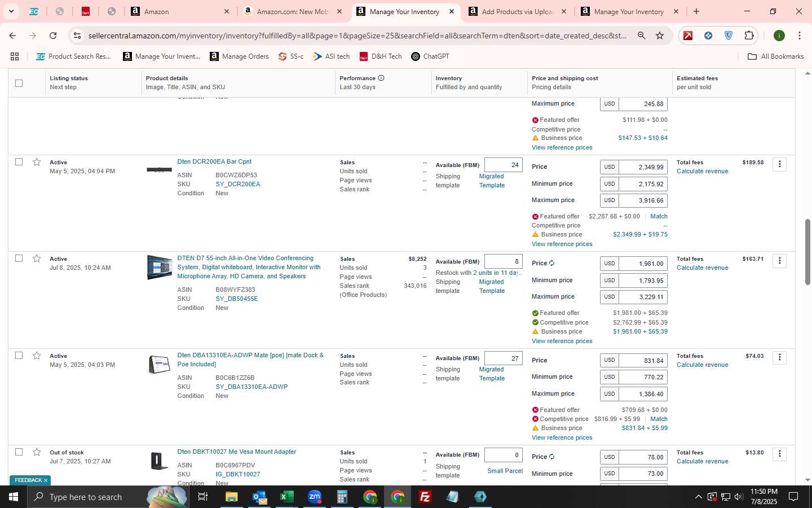812x508 pixels.
Task: Open actions menu for the $189.58 fees row
Action: coord(780,164)
